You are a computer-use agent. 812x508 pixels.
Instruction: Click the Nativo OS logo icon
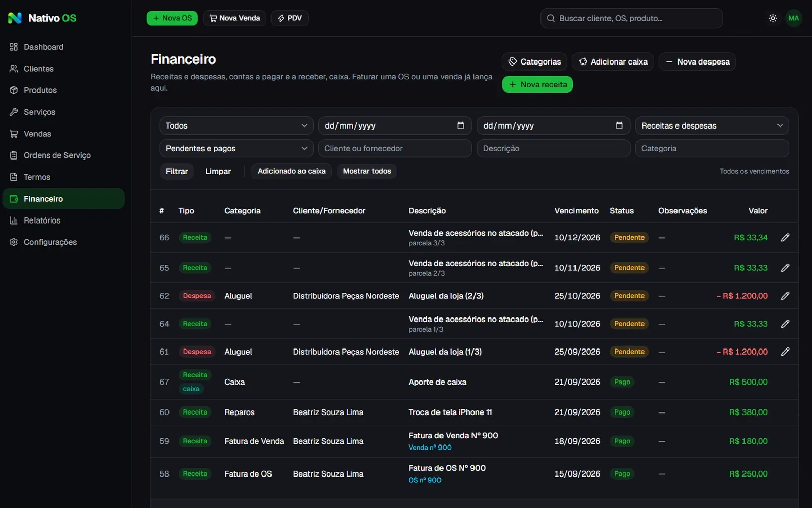point(15,18)
